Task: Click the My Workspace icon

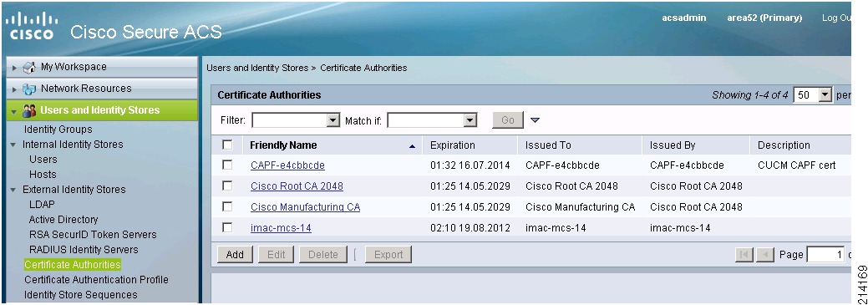Action: [29, 68]
